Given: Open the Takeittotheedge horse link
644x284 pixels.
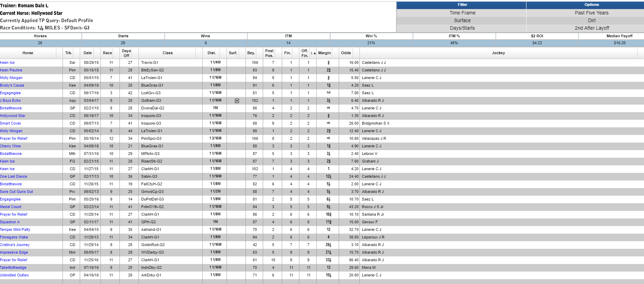Looking at the screenshot, I should pyautogui.click(x=13, y=268).
